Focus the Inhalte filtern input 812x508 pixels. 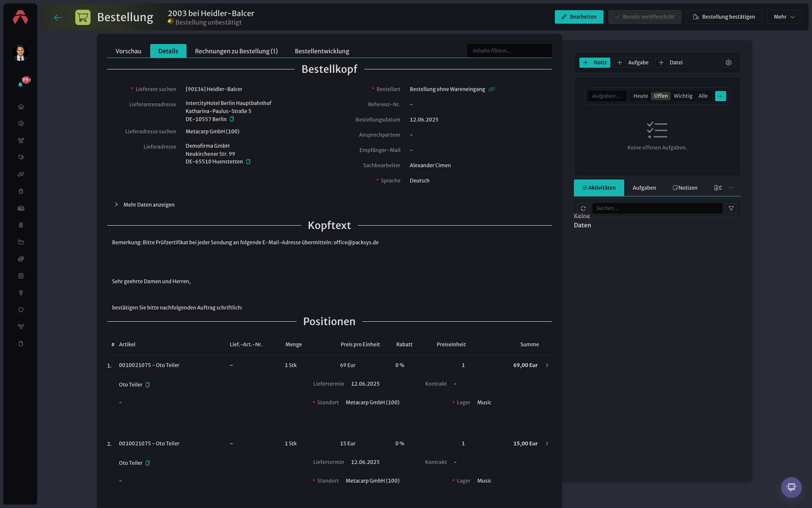coord(510,51)
